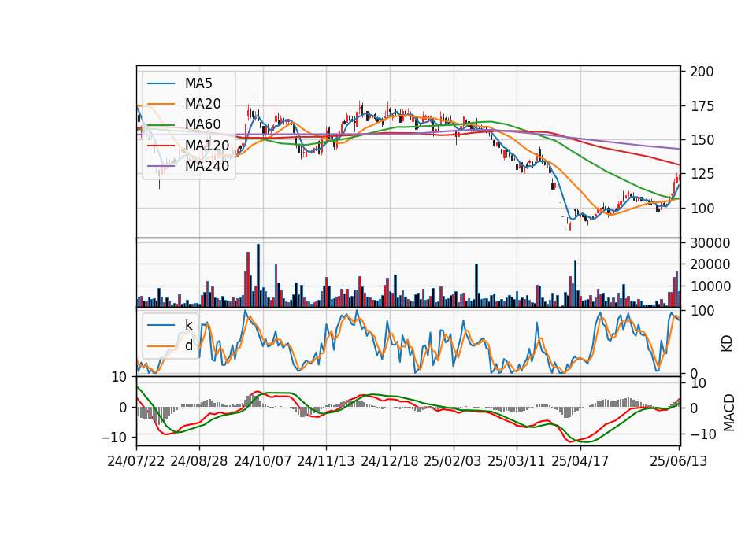The image size is (756, 543).
Task: Click the d legend label in KD panel
Action: [188, 345]
